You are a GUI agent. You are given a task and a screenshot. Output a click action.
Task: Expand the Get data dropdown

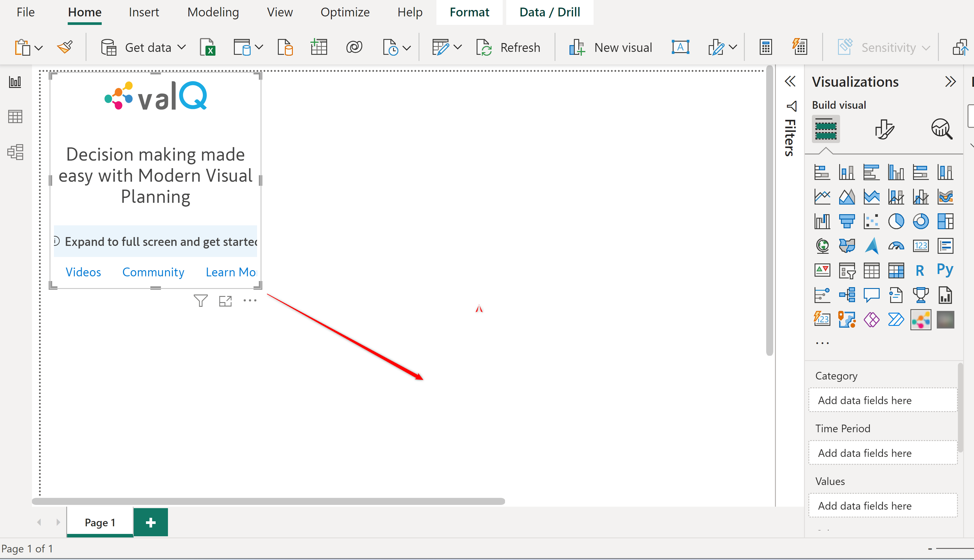click(x=181, y=48)
